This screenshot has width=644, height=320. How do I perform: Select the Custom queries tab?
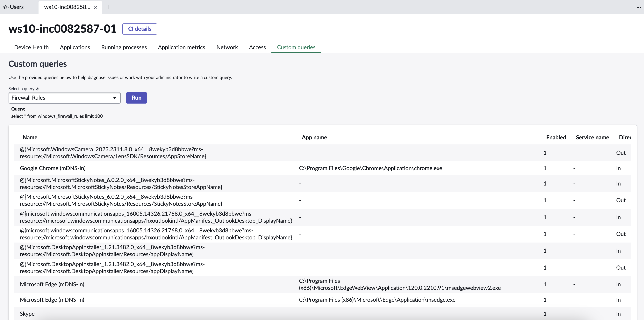tap(296, 47)
